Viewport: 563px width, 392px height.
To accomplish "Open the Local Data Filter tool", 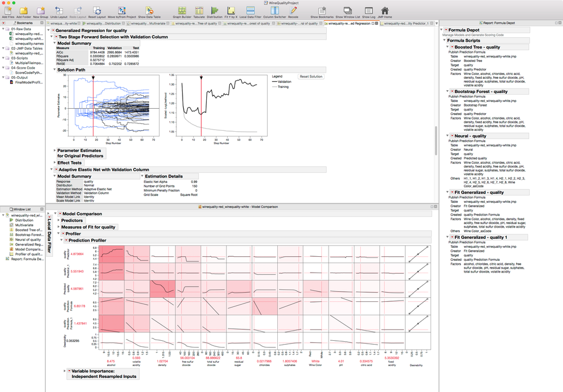I will [251, 11].
